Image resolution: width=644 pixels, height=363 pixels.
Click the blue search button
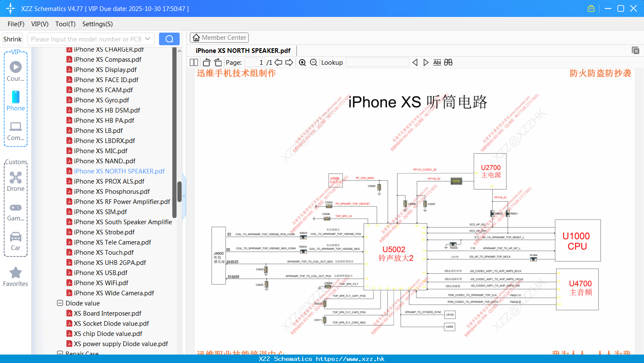click(x=169, y=39)
